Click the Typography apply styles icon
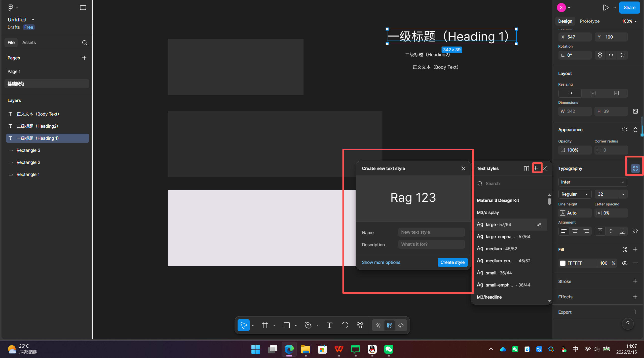Screen dimensions: 644x358 click(635, 168)
